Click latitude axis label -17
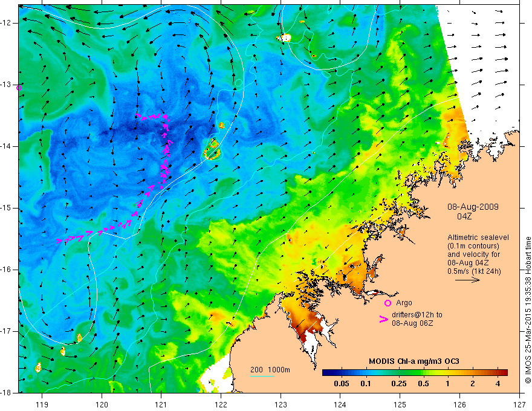 click(7, 331)
